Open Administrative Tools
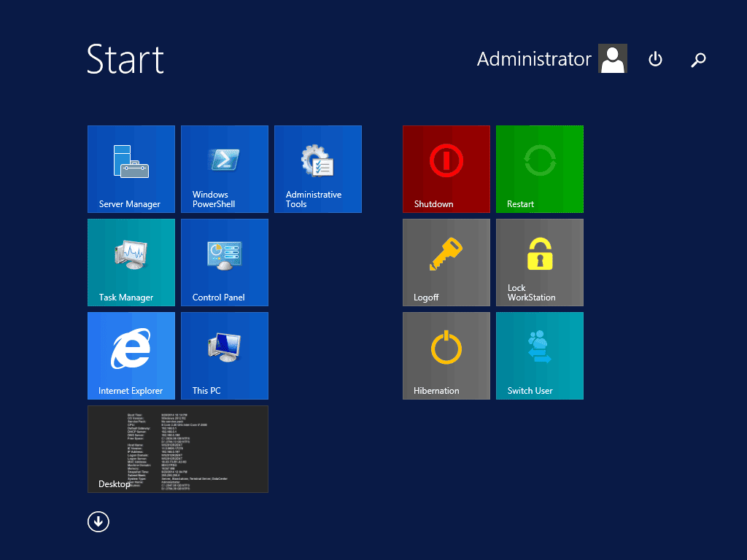This screenshot has width=747, height=560. pos(317,169)
